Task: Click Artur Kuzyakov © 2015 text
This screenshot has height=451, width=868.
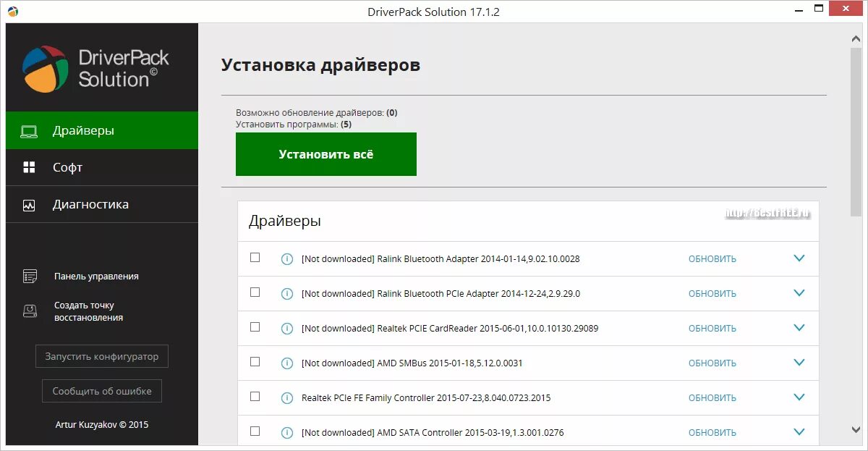Action: pos(102,425)
